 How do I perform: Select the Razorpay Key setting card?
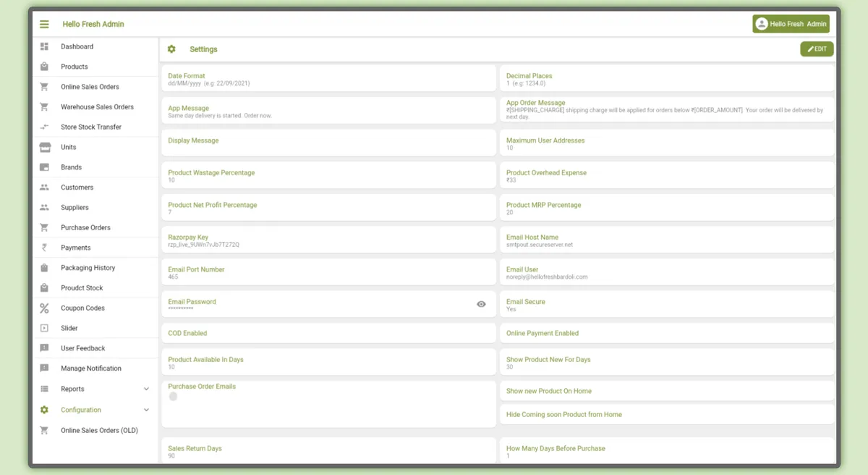pyautogui.click(x=328, y=240)
